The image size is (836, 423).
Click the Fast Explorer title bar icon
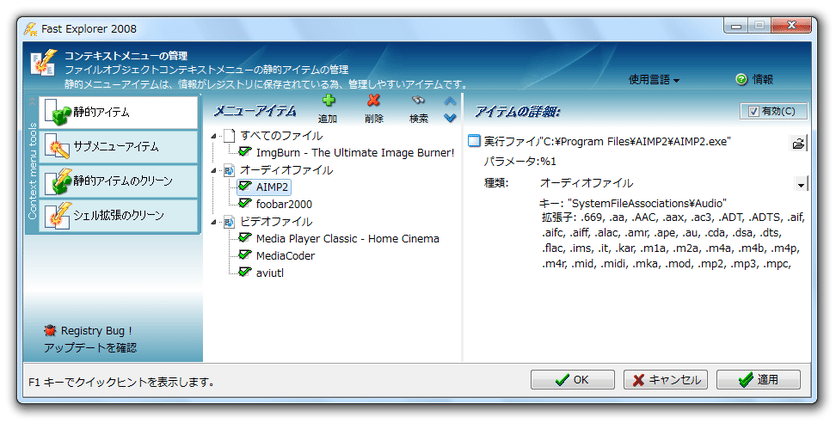(x=30, y=29)
